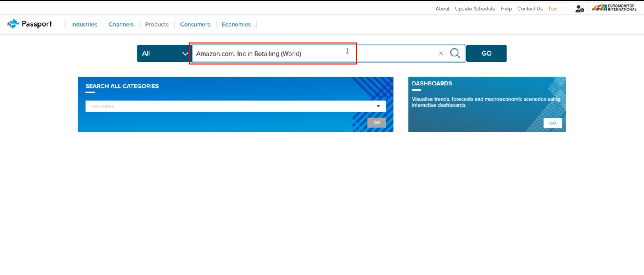Viewport: 644px width, 275px height.
Task: Clear the search text with X icon
Action: (441, 53)
